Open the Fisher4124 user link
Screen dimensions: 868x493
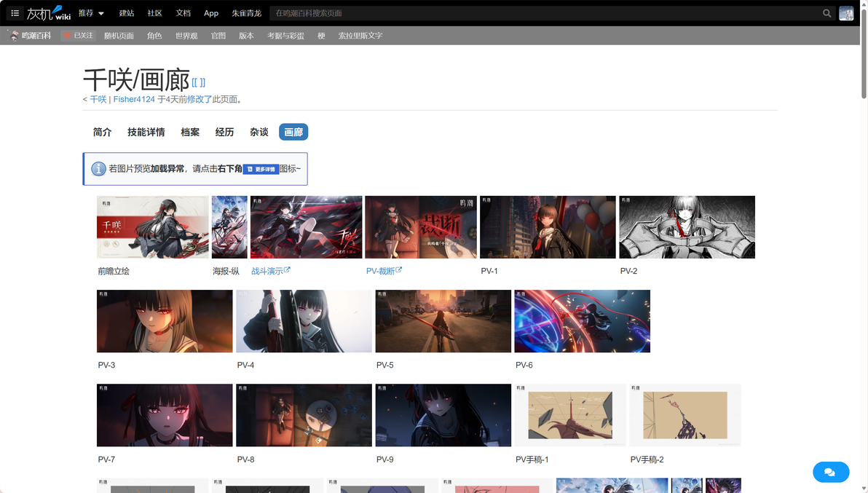134,100
